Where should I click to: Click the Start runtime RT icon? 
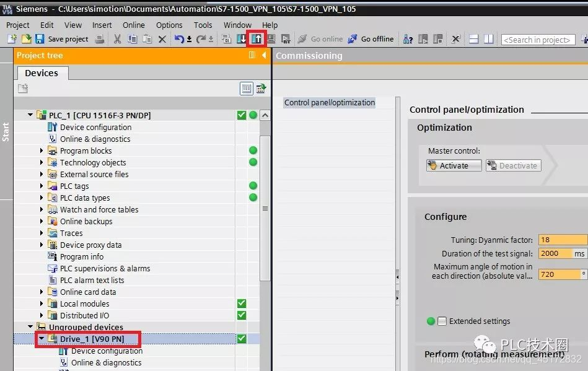pos(286,38)
